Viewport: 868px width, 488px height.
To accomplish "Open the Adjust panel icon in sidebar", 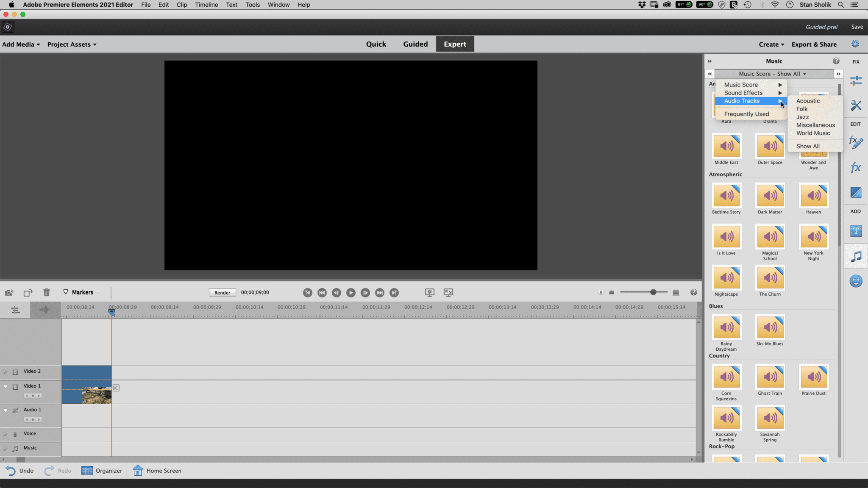I will (856, 80).
